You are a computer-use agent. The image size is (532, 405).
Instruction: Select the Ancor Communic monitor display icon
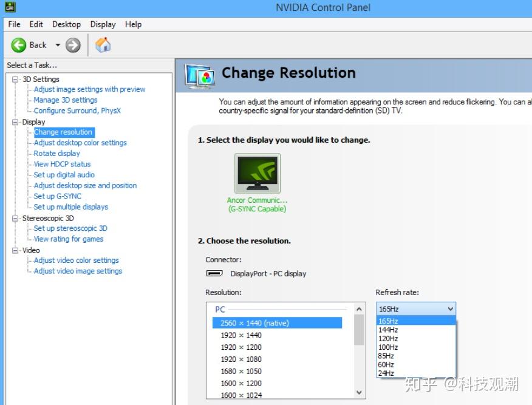257,173
